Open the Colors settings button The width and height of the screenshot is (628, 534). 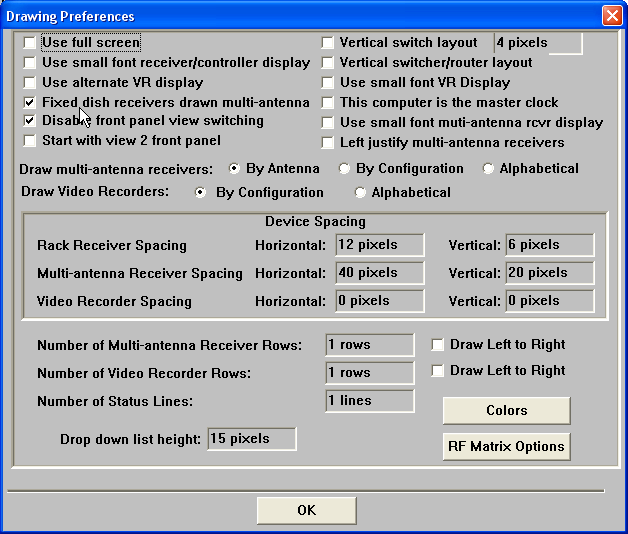[x=506, y=410]
